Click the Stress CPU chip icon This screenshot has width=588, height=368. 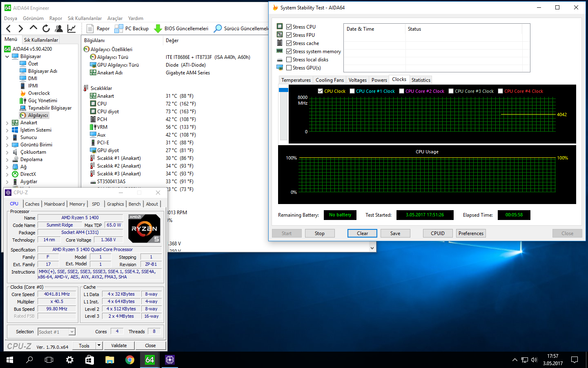280,26
